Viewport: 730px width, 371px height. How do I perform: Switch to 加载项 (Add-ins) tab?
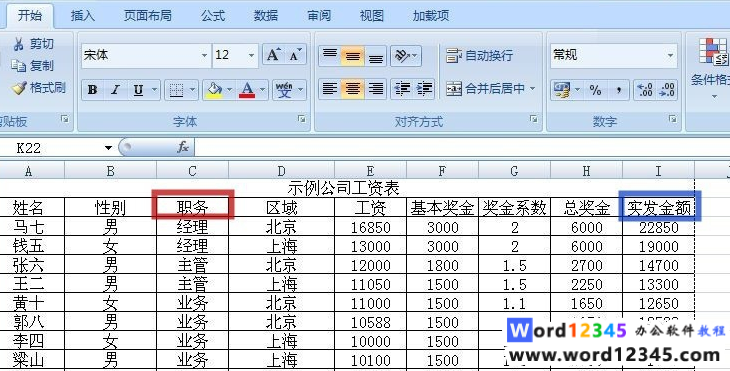click(x=431, y=16)
